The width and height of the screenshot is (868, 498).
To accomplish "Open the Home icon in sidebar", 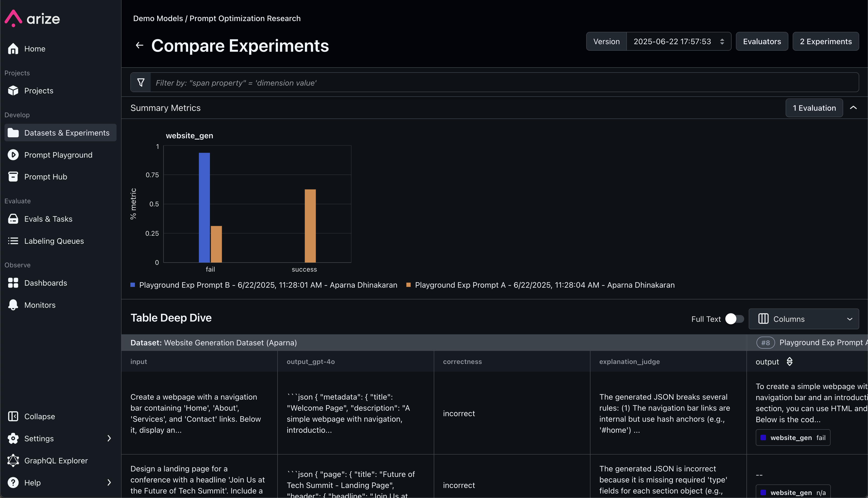I will (13, 48).
